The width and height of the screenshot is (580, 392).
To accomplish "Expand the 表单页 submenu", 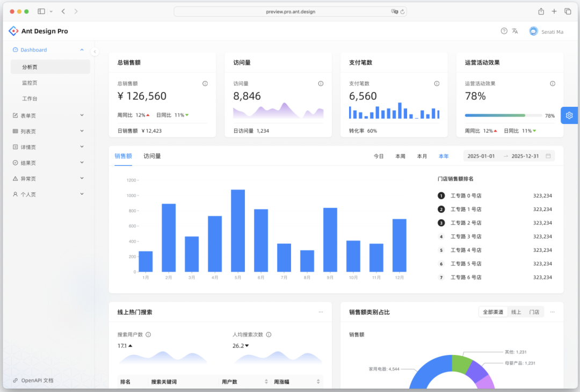I will [x=82, y=115].
